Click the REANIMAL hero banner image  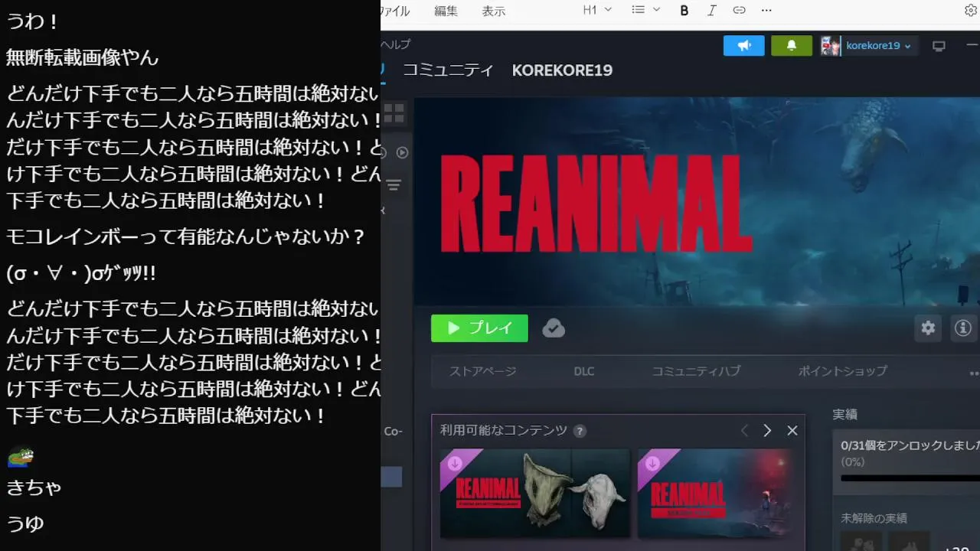click(697, 202)
